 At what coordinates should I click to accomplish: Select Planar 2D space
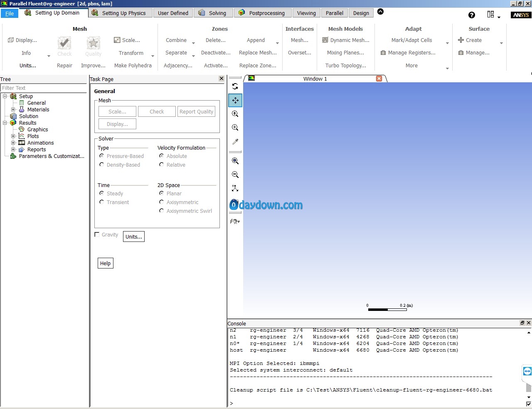point(170,194)
